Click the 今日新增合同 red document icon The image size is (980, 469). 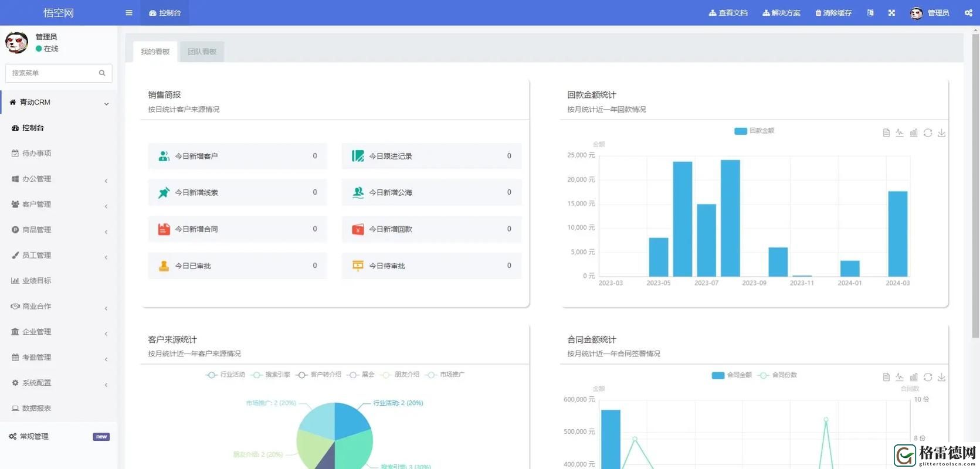(164, 229)
